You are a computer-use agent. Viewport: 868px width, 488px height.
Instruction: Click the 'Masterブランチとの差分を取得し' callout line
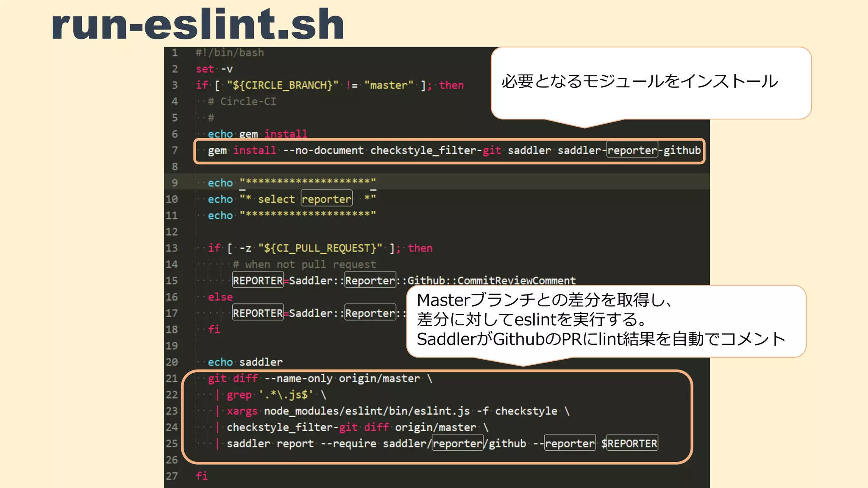pos(545,300)
